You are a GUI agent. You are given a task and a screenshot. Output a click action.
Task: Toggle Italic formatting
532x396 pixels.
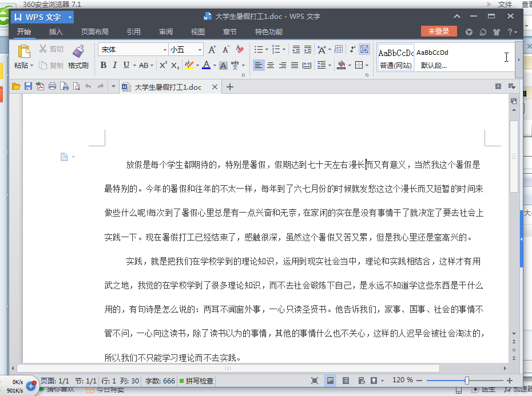coord(114,65)
